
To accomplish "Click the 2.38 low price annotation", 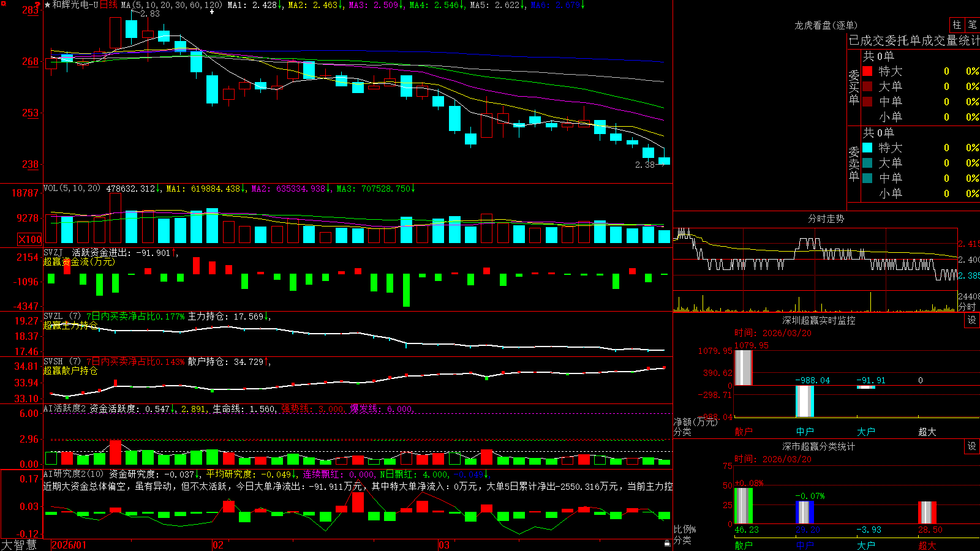I will (x=645, y=165).
